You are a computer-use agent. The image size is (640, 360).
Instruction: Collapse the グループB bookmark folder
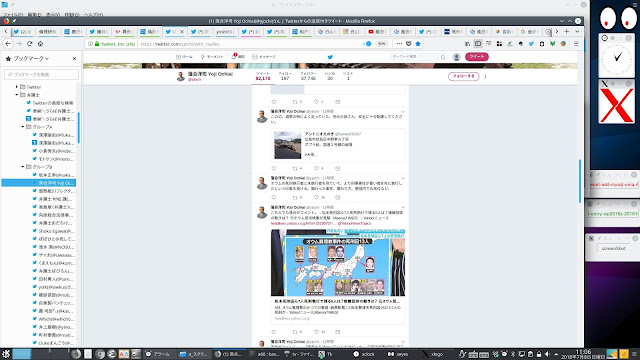point(23,167)
